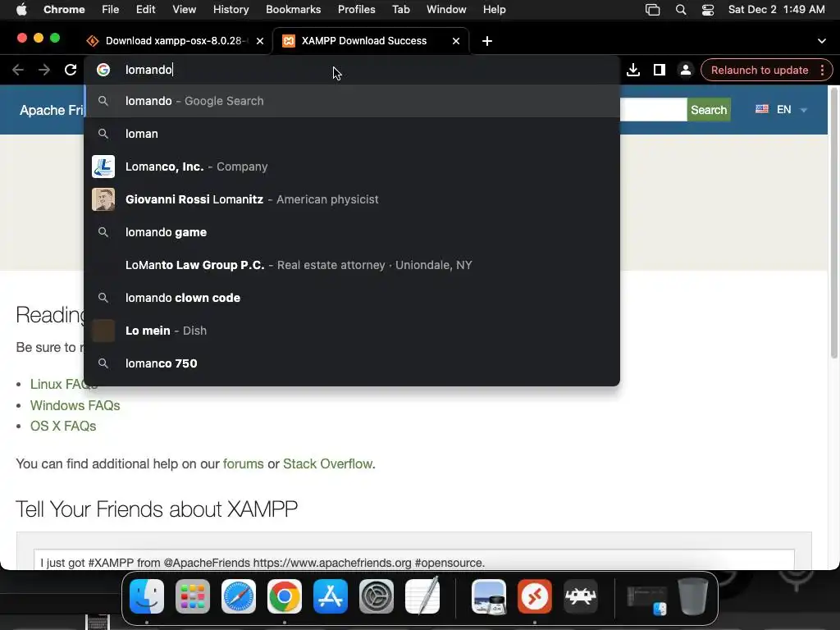Open a new tab with plus icon
Image resolution: width=840 pixels, height=630 pixels.
487,41
